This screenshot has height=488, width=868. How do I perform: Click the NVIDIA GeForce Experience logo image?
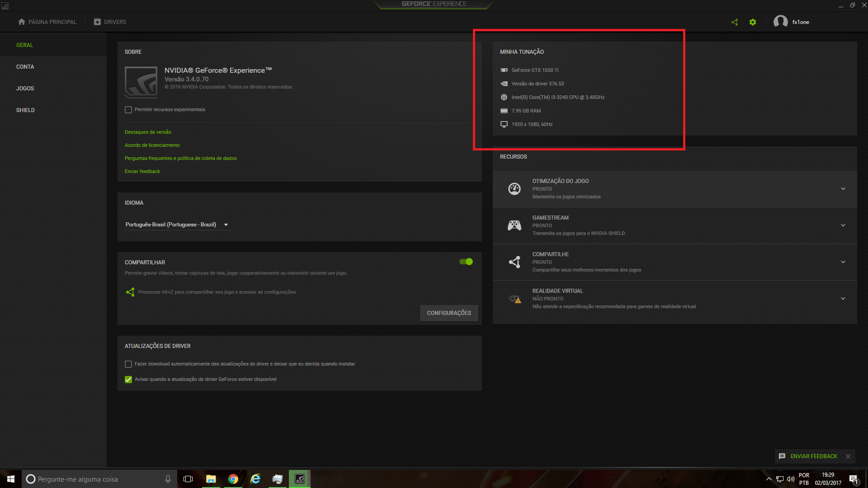coord(141,82)
